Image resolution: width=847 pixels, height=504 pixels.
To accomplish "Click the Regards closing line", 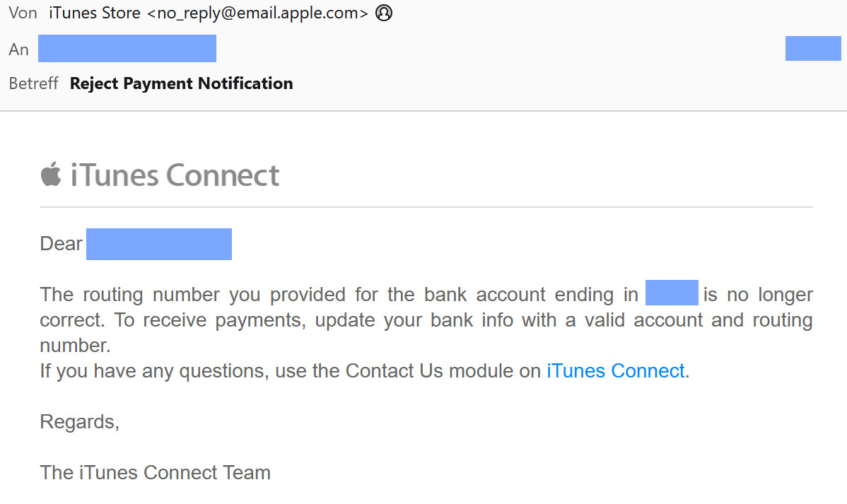I will (x=80, y=422).
